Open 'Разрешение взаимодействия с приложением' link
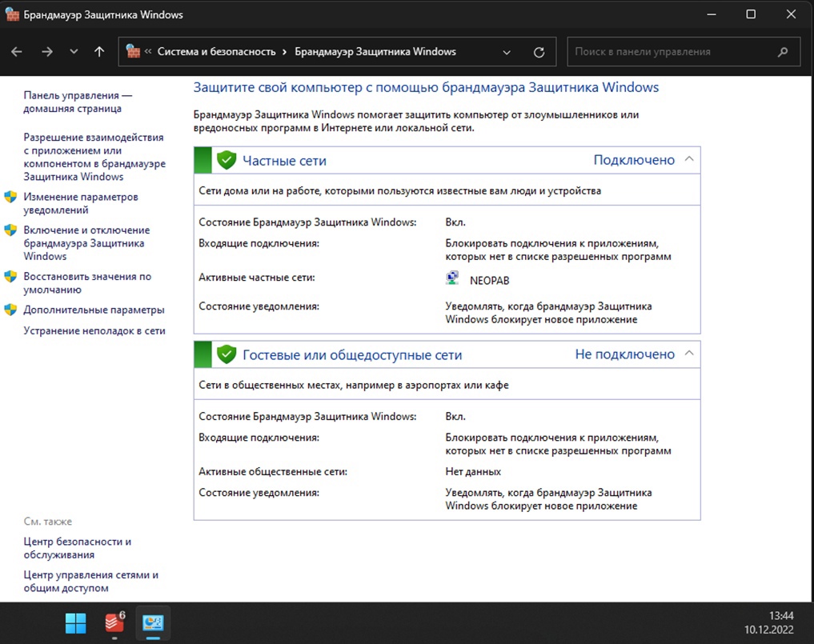This screenshot has height=644, width=814. click(x=94, y=157)
